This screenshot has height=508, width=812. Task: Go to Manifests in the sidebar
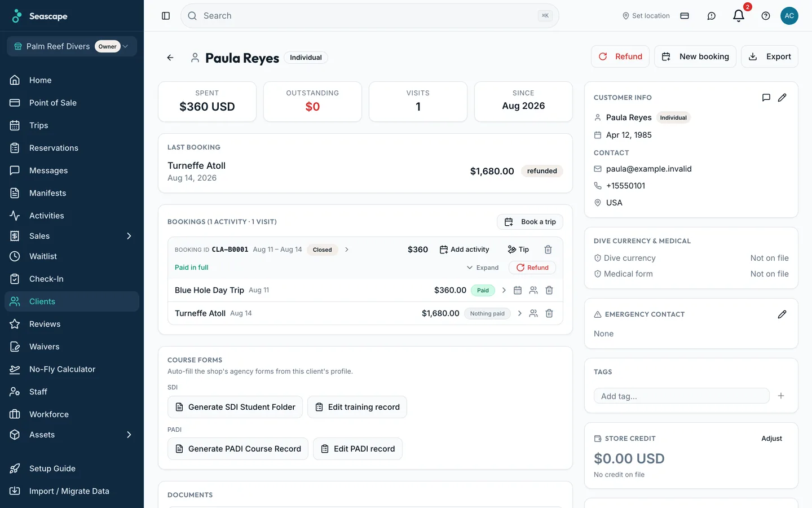pos(72,193)
